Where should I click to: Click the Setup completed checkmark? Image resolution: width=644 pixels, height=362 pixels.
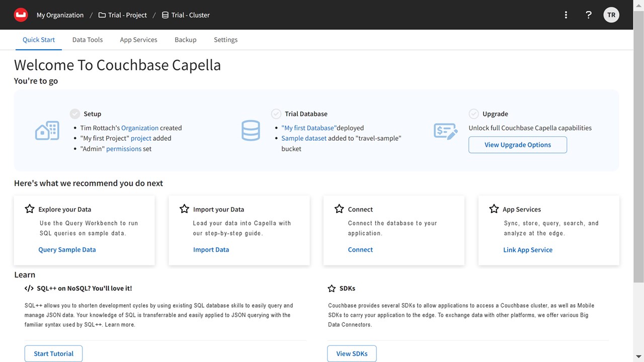pos(75,114)
